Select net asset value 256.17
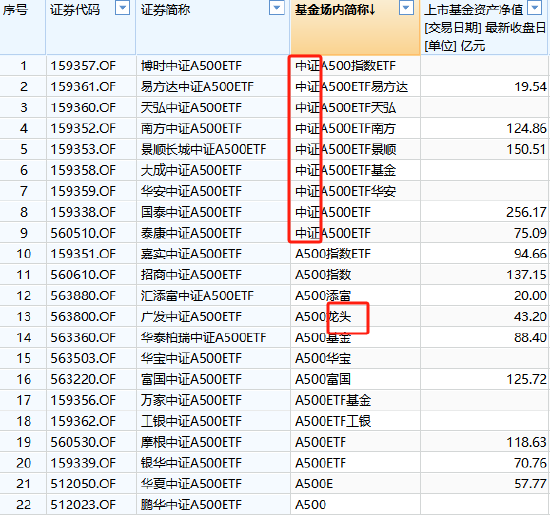 [526, 212]
